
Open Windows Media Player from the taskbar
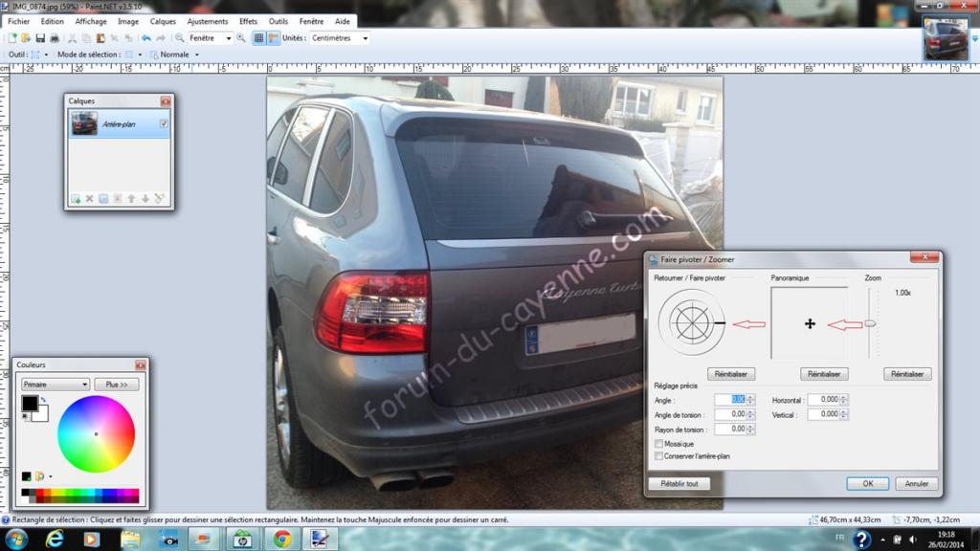[x=92, y=539]
